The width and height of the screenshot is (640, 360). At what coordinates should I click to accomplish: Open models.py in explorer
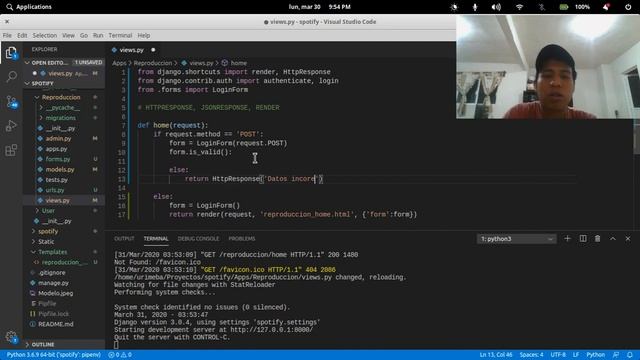pyautogui.click(x=63, y=169)
